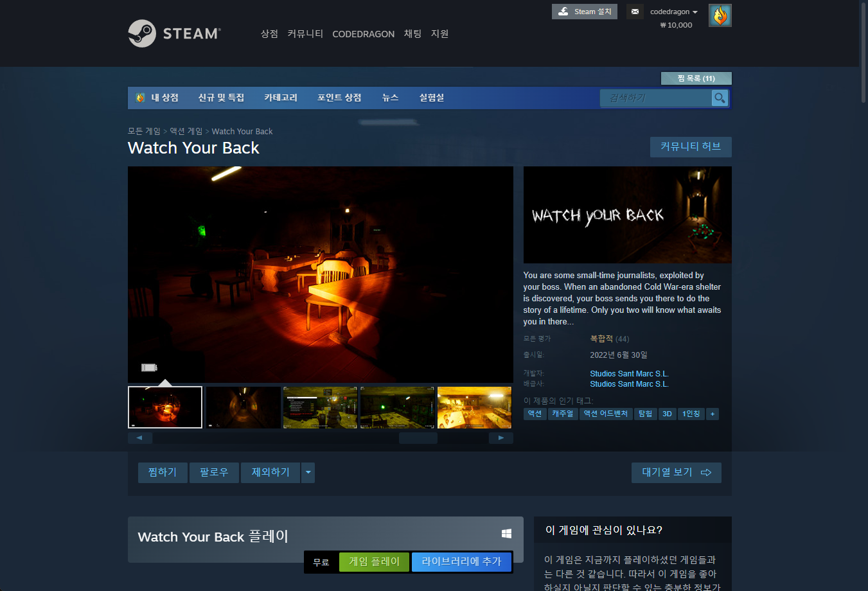The image size is (868, 591).
Task: Select first orange room thumbnail
Action: click(165, 407)
